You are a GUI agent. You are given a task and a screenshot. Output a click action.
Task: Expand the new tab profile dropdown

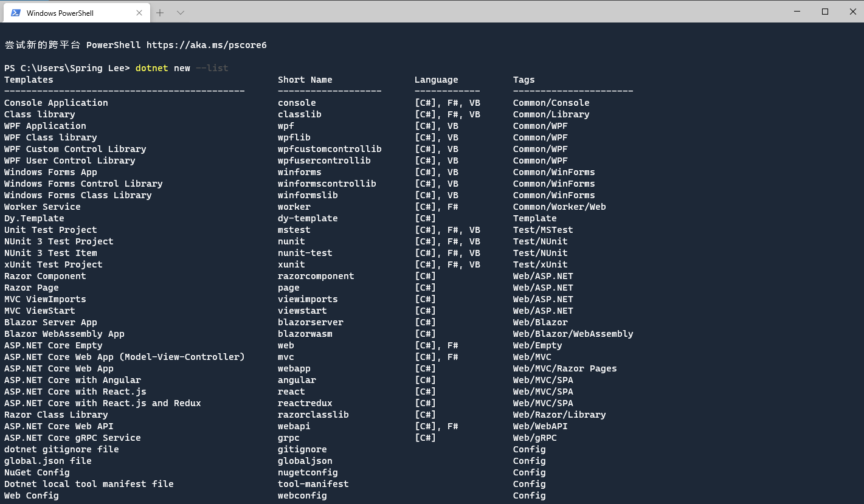tap(181, 13)
